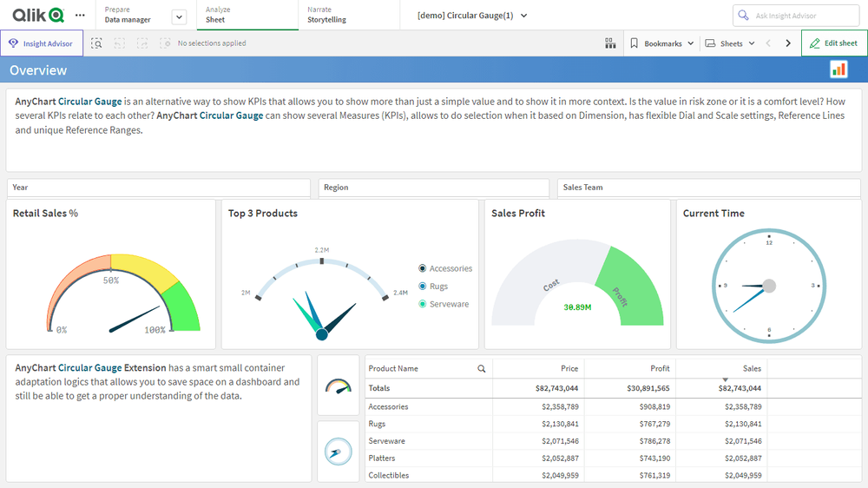Expand the Prepare dropdown arrow
This screenshot has width=868, height=488.
tap(179, 16)
